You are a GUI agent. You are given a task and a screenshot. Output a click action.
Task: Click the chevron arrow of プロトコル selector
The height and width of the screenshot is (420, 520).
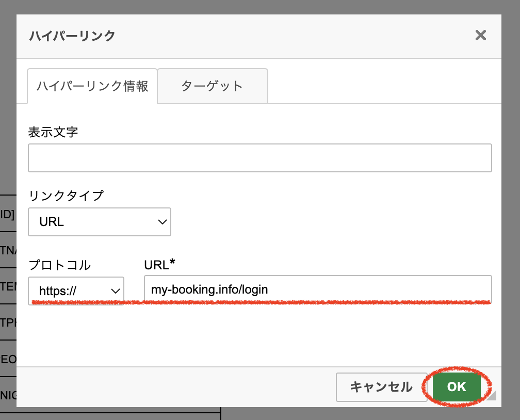pos(115,291)
